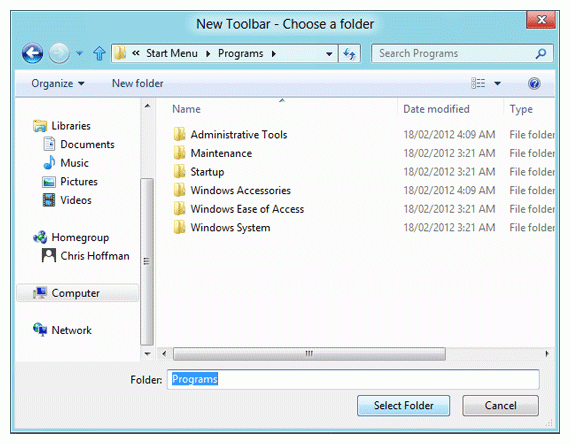Select the Startup folder icon
This screenshot has height=444, width=570.
[179, 171]
